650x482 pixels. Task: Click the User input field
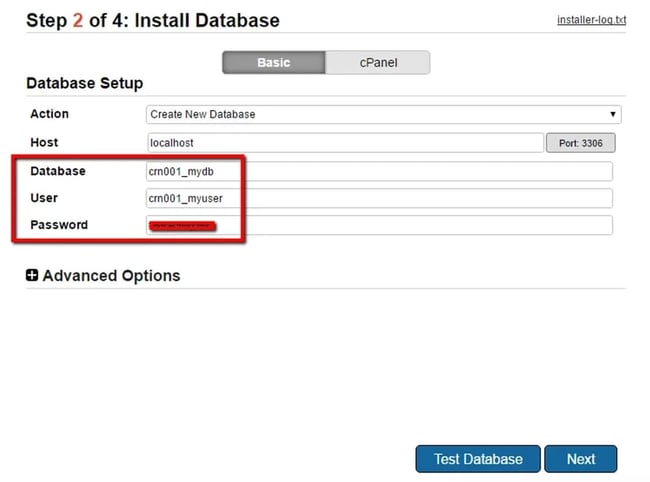(x=379, y=199)
